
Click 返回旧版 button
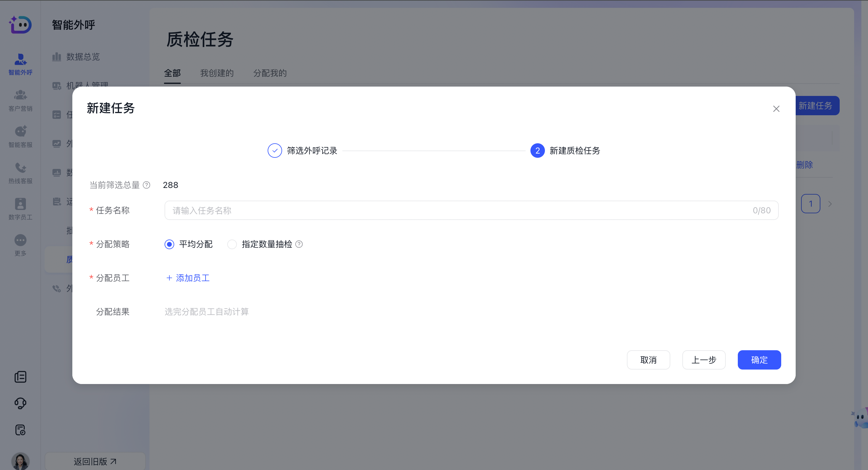point(95,461)
